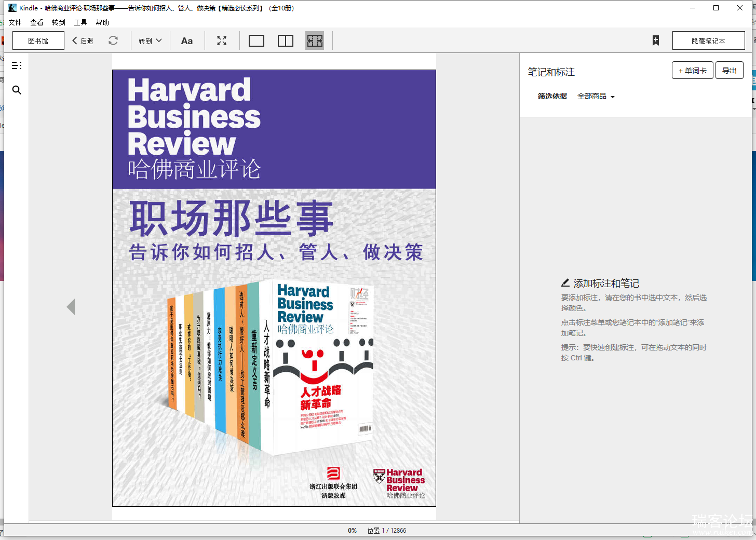Screen dimensions: 756x540
Task: Maximize the Kindle window
Action: point(716,8)
